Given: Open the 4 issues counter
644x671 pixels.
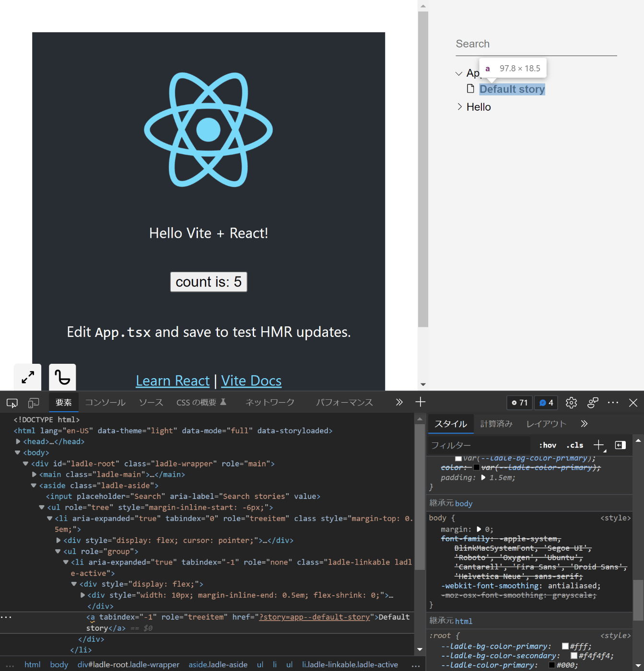Looking at the screenshot, I should click(x=546, y=403).
